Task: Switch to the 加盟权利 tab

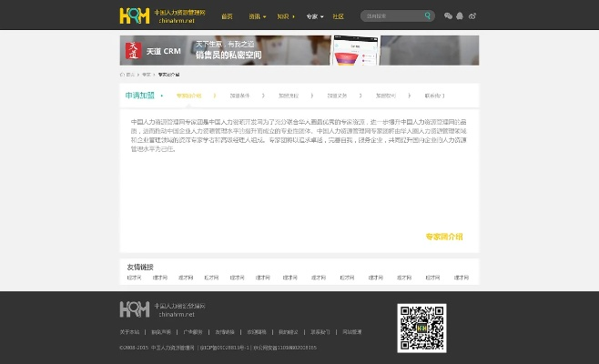Action: (386, 96)
